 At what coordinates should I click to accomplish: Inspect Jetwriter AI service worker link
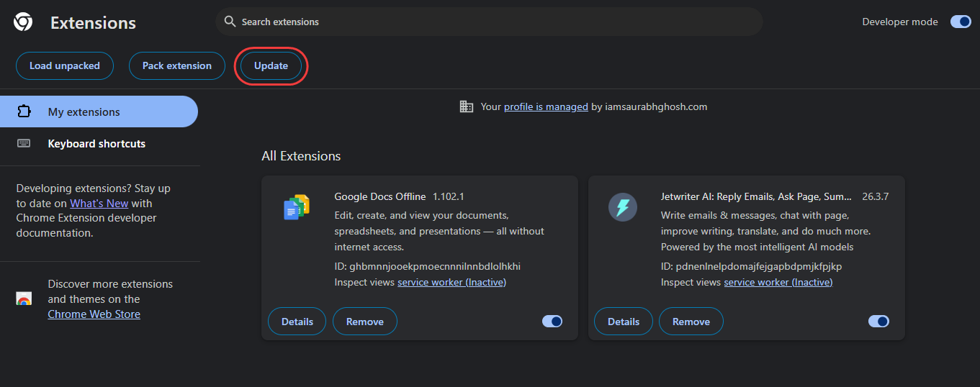[x=778, y=282]
